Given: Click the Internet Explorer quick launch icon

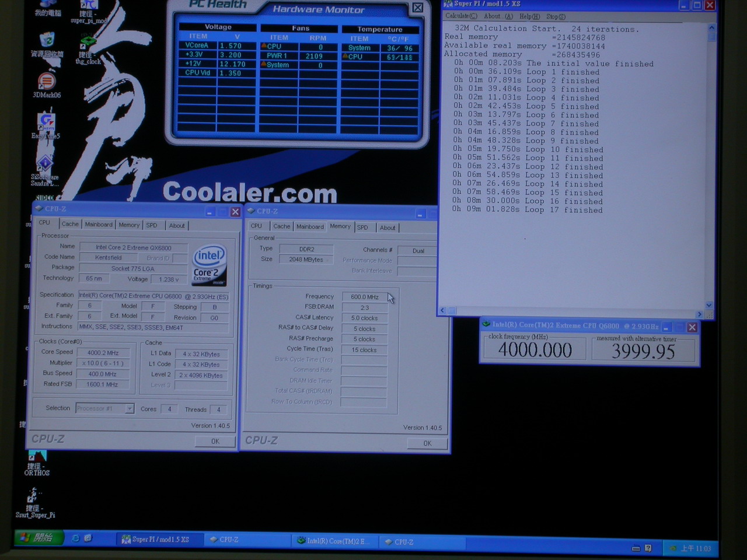Looking at the screenshot, I should [75, 538].
